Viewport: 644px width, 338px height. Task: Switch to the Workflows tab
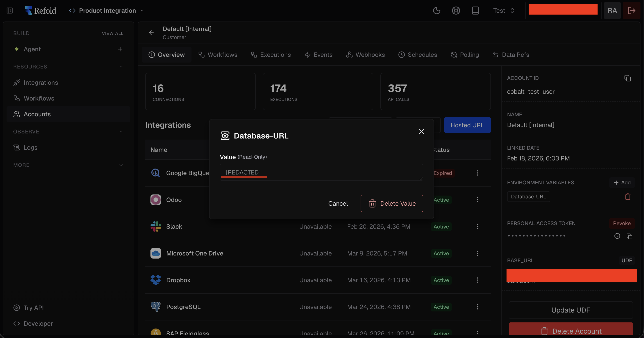(x=218, y=55)
